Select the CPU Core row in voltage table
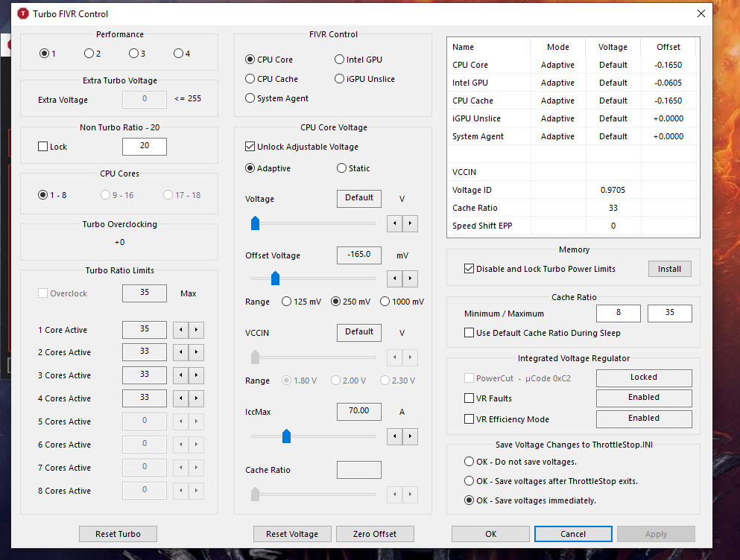 [x=572, y=65]
